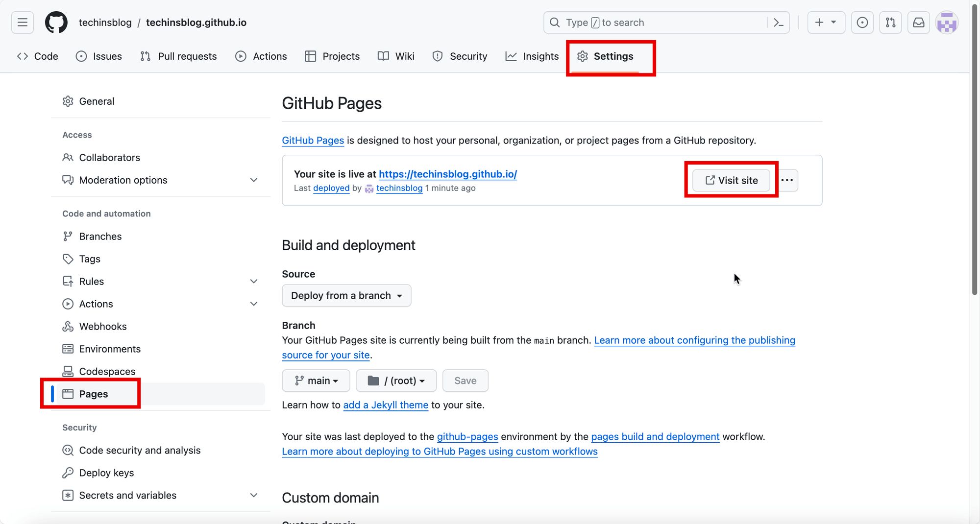
Task: Switch to the Code tab
Action: click(38, 56)
